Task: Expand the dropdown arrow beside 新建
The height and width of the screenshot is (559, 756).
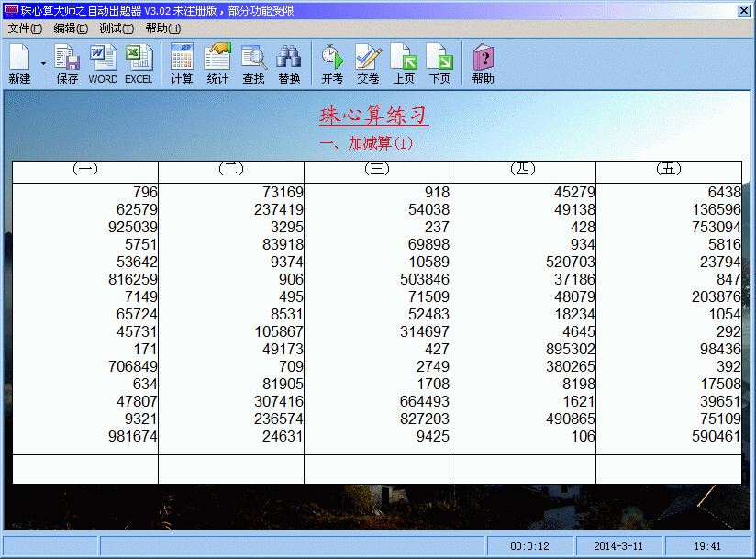Action: (x=43, y=63)
